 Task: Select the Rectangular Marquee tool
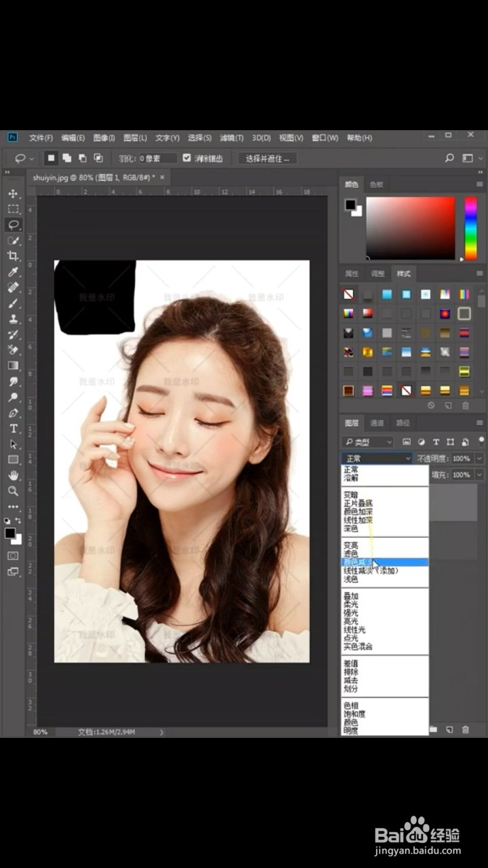pyautogui.click(x=13, y=210)
